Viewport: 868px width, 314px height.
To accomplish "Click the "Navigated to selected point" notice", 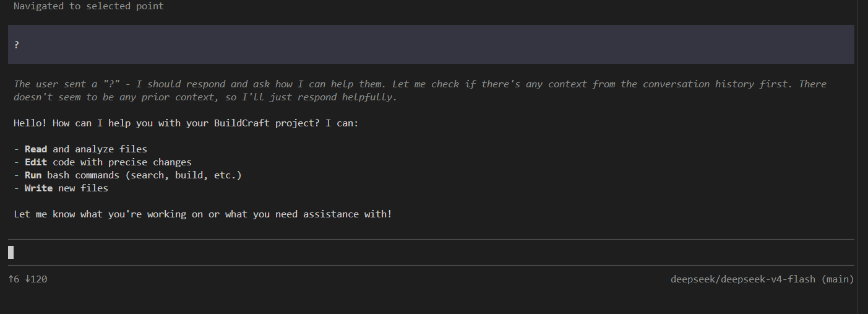I will [88, 6].
